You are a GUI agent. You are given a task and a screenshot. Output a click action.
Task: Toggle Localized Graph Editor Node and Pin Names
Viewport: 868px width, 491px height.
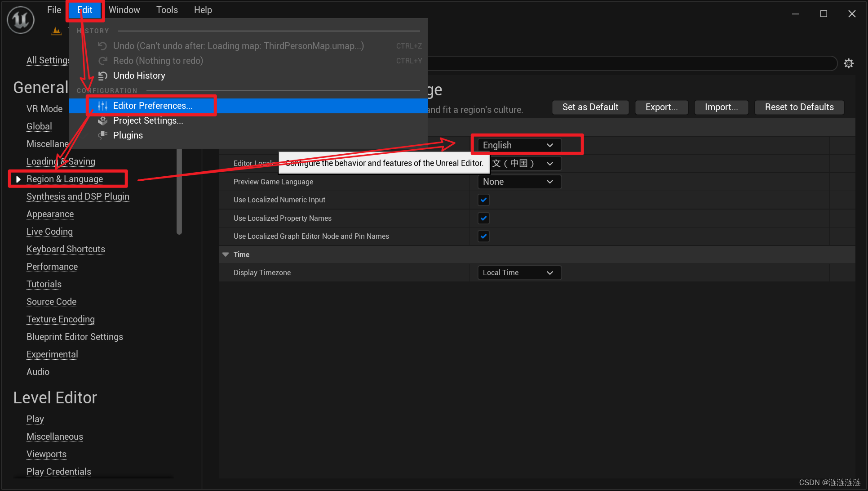483,236
